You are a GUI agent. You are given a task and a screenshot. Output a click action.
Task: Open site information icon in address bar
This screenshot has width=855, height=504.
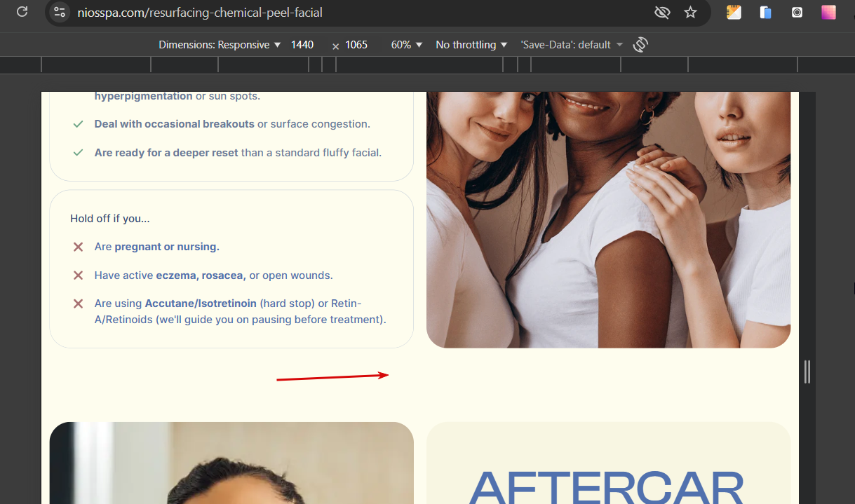click(60, 13)
